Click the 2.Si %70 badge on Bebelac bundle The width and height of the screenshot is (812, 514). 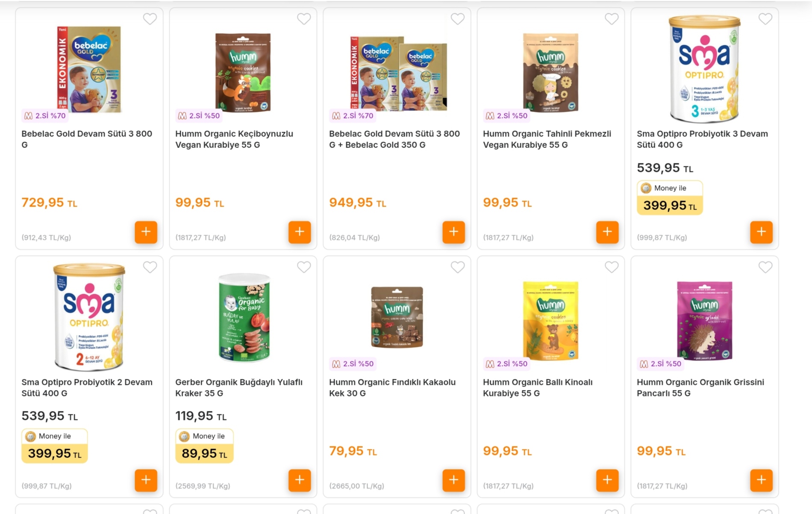[x=353, y=115]
